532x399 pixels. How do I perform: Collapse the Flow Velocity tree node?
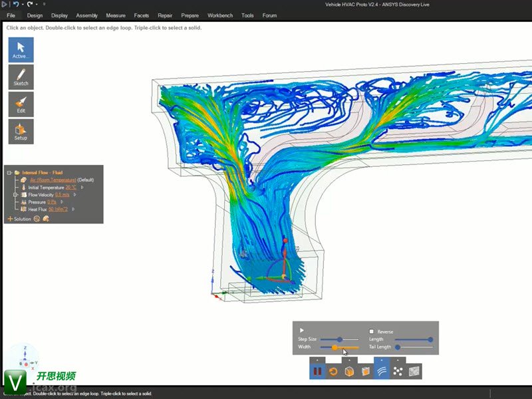(x=15, y=195)
